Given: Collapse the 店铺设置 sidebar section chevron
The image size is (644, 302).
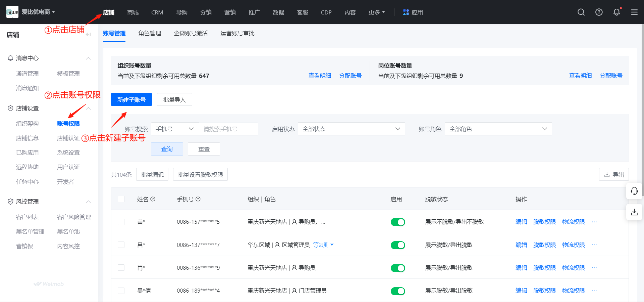Looking at the screenshot, I should 89,108.
